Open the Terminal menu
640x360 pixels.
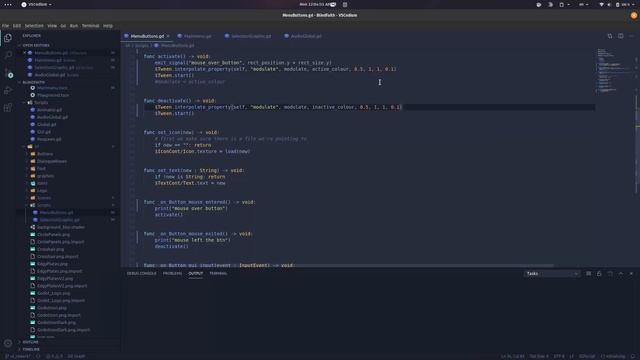[x=91, y=26]
